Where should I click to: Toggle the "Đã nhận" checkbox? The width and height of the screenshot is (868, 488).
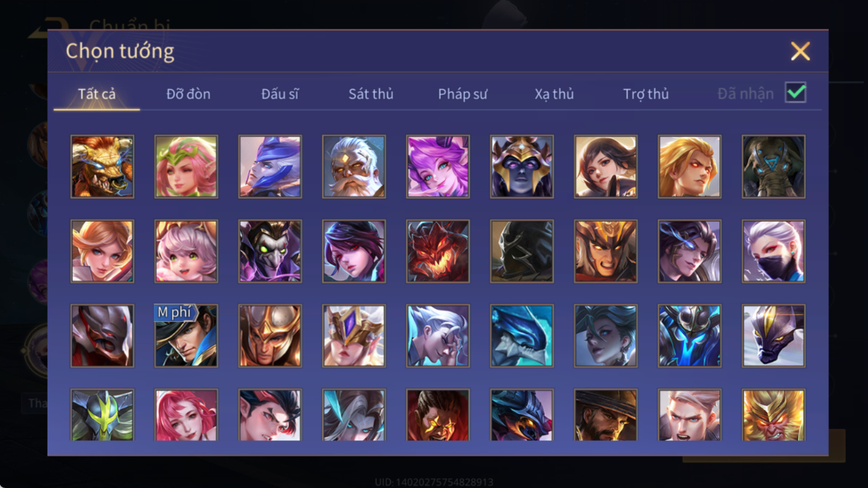coord(795,93)
